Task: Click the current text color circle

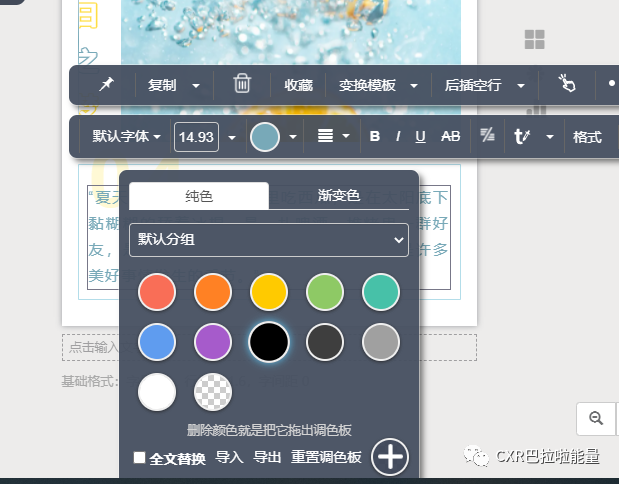Action: tap(265, 137)
